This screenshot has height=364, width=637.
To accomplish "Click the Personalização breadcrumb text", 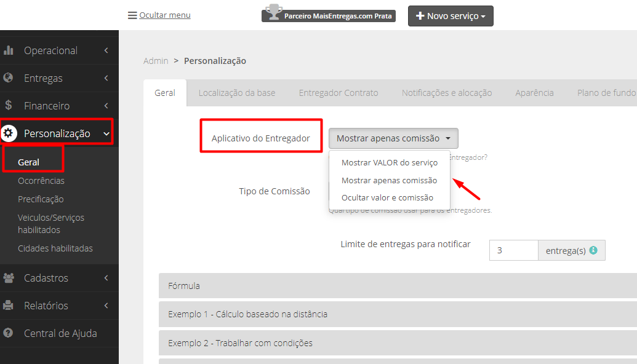I will click(215, 61).
